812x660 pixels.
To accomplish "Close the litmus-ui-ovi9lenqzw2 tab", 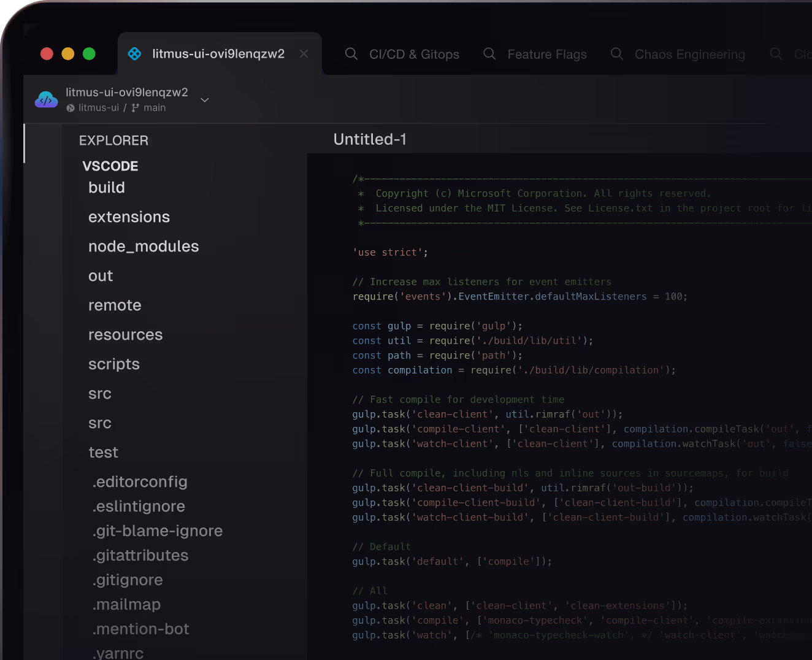I will coord(304,54).
